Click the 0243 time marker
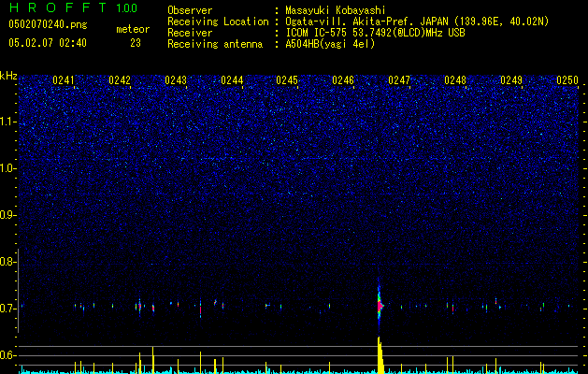 (176, 80)
